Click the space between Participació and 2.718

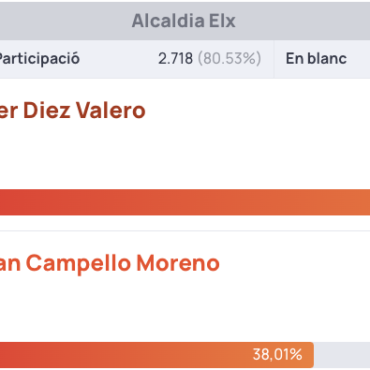coord(119,59)
